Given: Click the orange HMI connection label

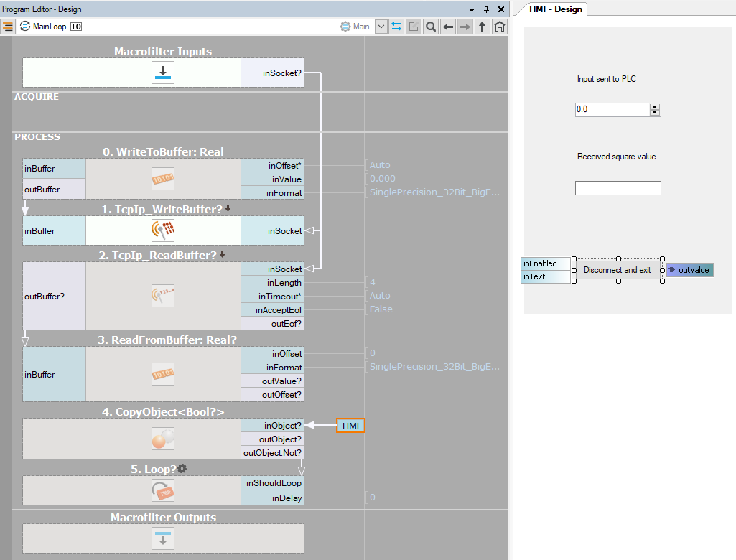Looking at the screenshot, I should 350,426.
